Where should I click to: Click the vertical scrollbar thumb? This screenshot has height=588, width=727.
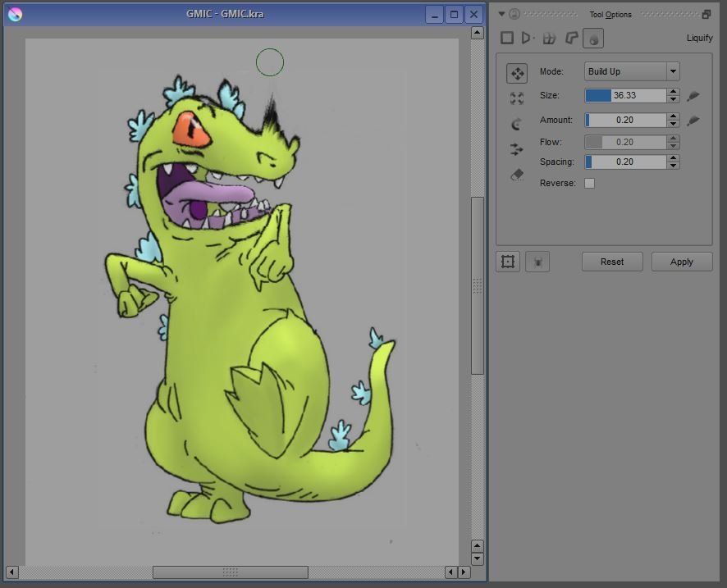click(x=477, y=285)
